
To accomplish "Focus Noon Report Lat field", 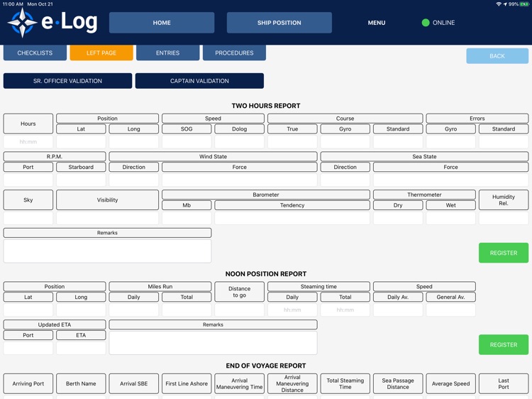I will [x=28, y=310].
